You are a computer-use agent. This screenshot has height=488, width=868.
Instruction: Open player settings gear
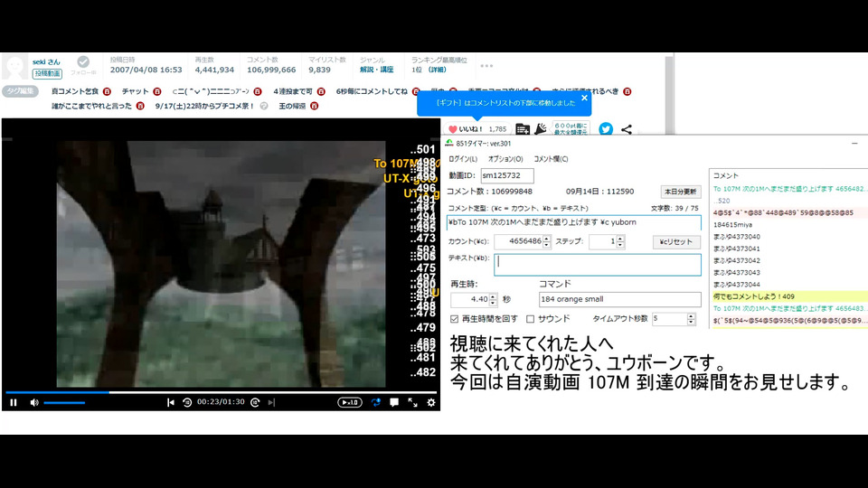(x=431, y=403)
